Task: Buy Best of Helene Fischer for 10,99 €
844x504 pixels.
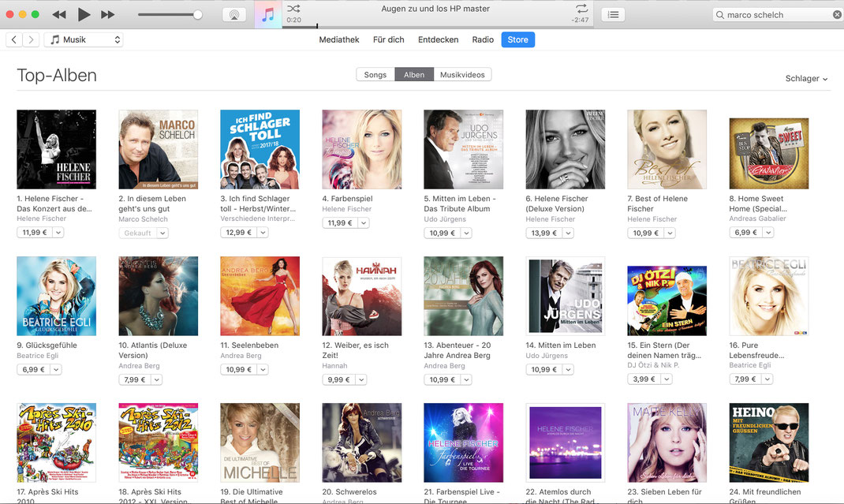Action: 645,233
